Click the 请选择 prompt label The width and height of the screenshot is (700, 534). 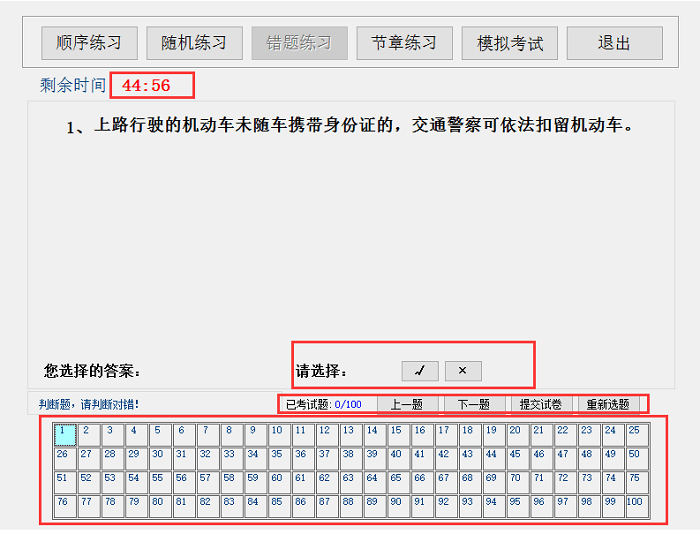321,371
